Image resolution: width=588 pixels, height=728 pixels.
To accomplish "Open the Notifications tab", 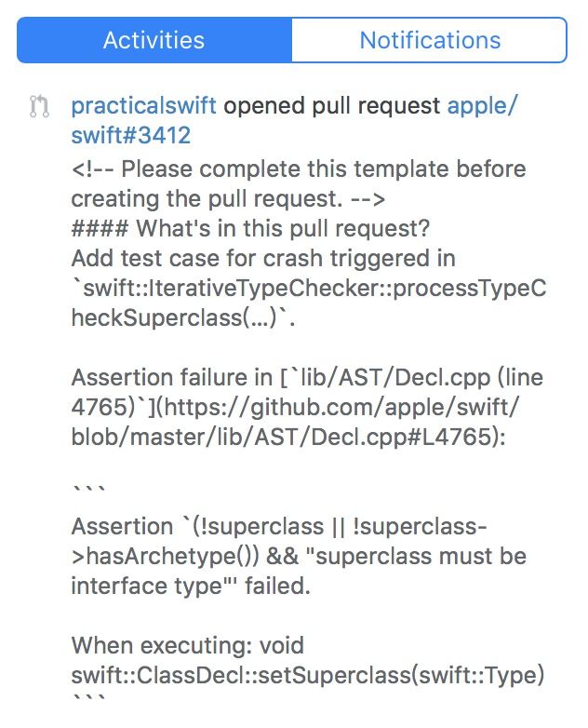I will [430, 41].
